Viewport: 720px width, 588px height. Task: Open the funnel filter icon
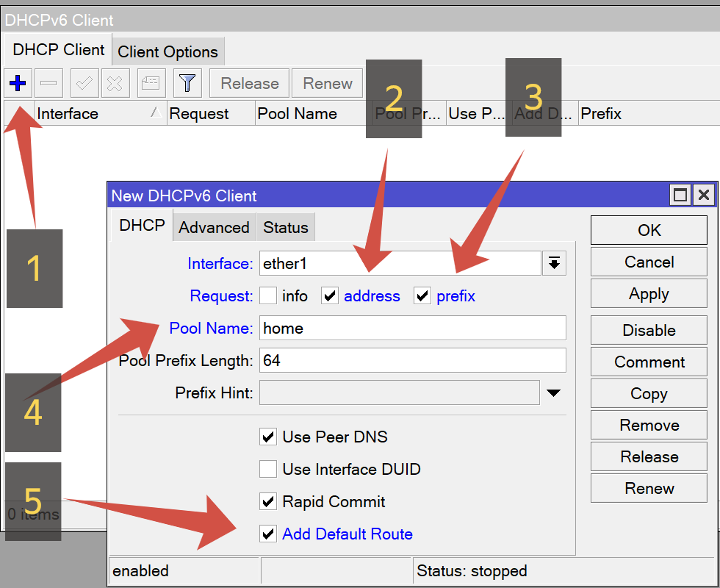[x=187, y=83]
